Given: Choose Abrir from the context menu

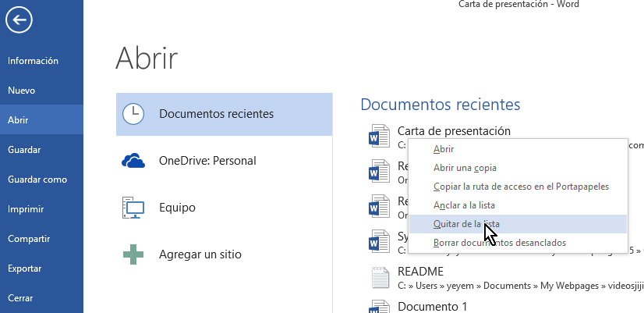Looking at the screenshot, I should coord(518,149).
